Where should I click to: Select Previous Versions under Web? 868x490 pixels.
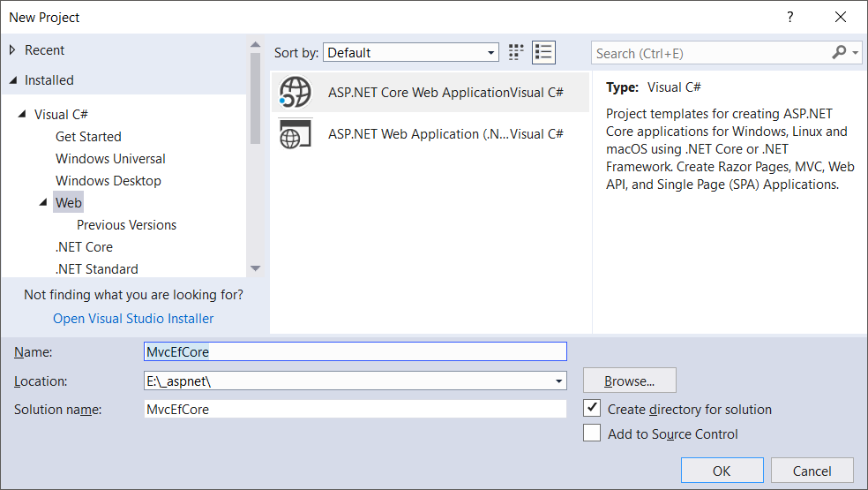(126, 225)
